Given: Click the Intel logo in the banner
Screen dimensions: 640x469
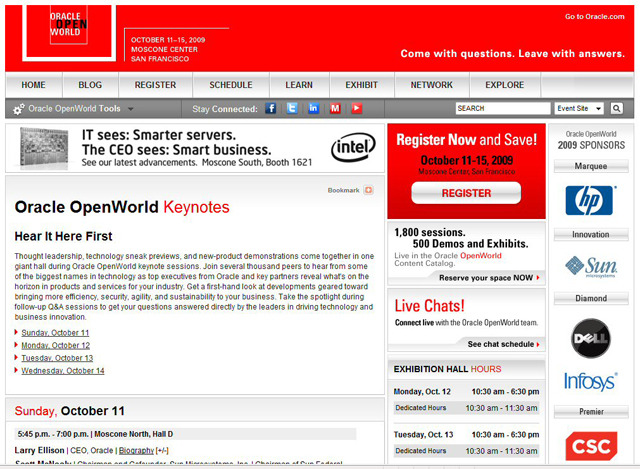Looking at the screenshot, I should (353, 147).
